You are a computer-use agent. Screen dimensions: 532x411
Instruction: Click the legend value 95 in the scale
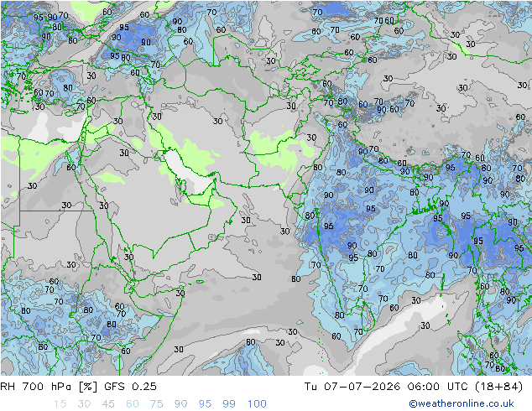click(x=205, y=404)
